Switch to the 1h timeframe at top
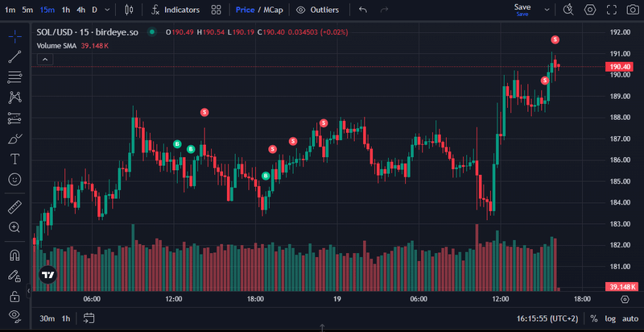 (x=66, y=10)
